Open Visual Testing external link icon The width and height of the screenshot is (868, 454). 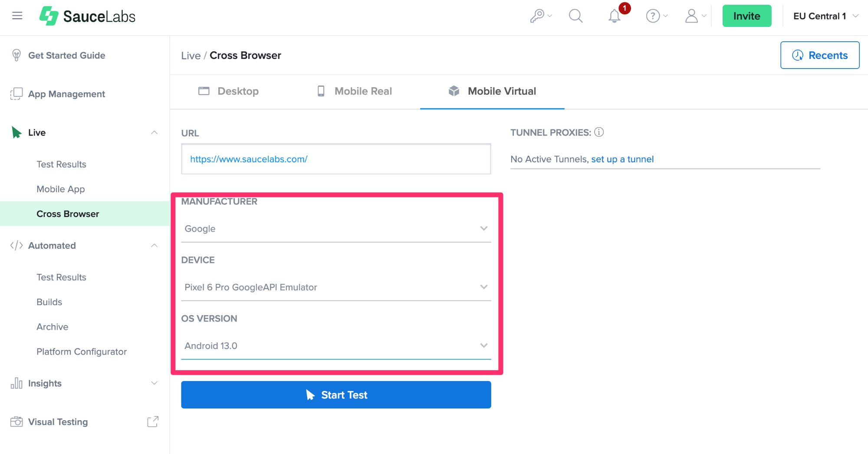click(x=153, y=421)
